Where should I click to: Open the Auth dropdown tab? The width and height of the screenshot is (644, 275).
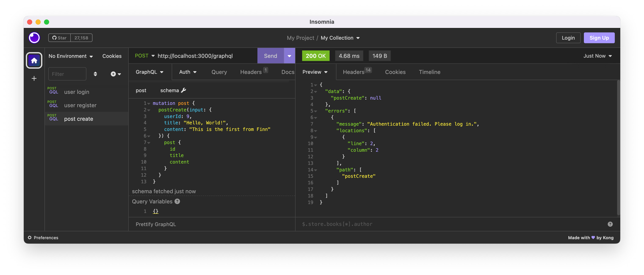pyautogui.click(x=188, y=72)
